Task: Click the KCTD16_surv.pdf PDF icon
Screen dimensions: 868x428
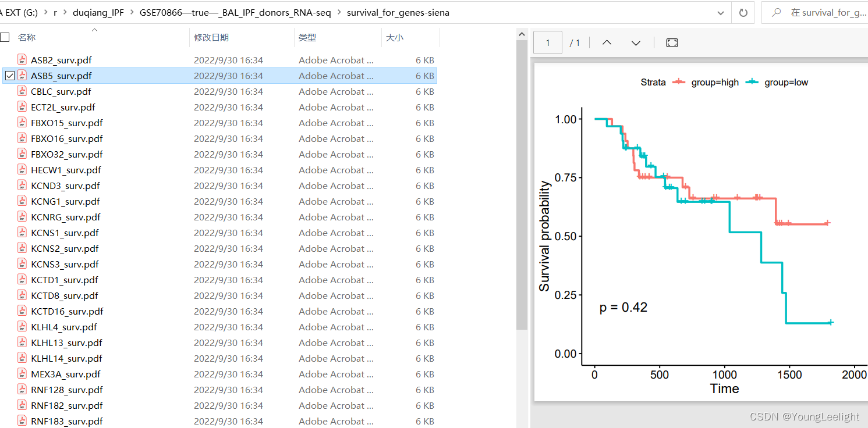Action: tap(22, 311)
